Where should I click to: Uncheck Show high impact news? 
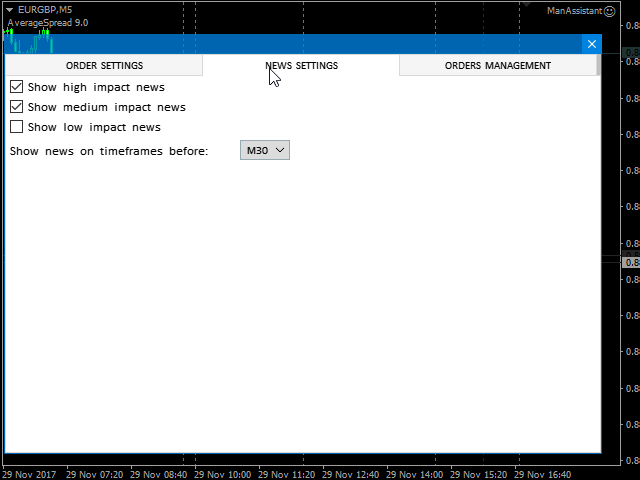click(x=16, y=87)
